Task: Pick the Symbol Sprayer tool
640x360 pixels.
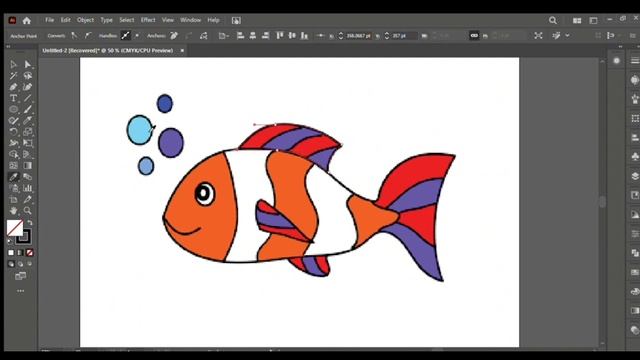Action: (13, 188)
